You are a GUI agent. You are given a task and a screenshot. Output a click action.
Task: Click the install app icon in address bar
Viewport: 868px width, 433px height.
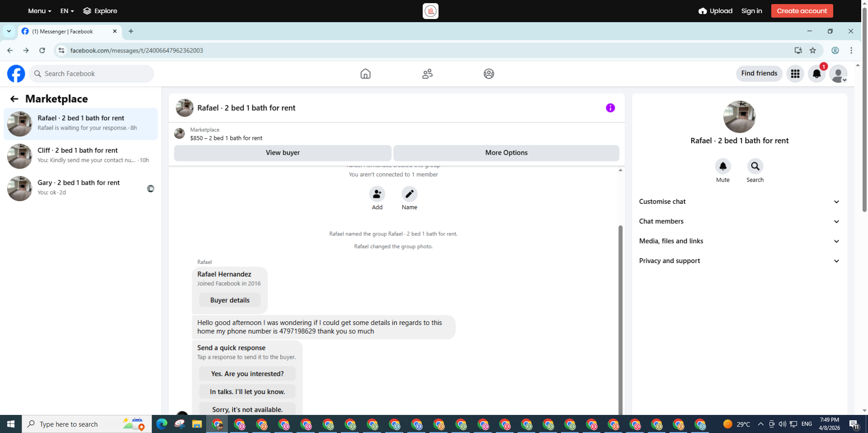798,51
